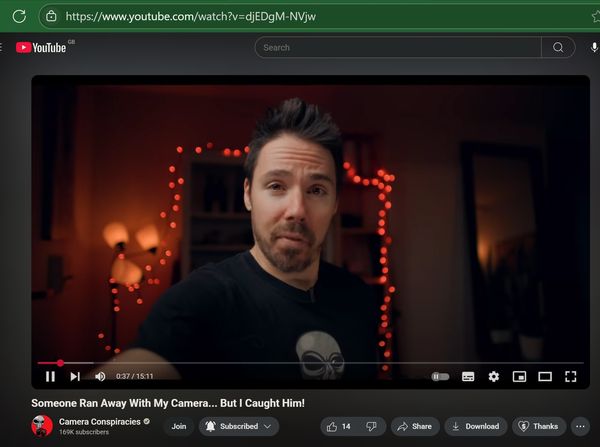Share this video
The image size is (600, 447).
click(414, 426)
